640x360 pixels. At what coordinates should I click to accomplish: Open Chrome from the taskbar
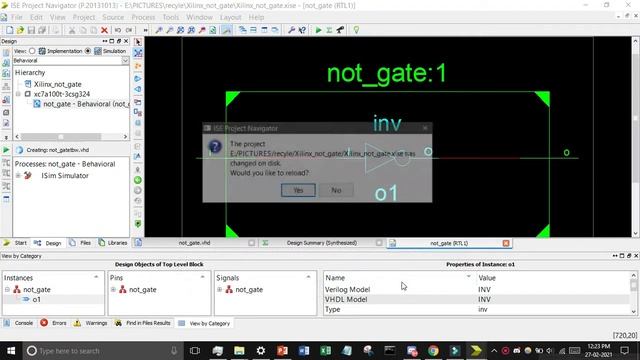pyautogui.click(x=433, y=351)
